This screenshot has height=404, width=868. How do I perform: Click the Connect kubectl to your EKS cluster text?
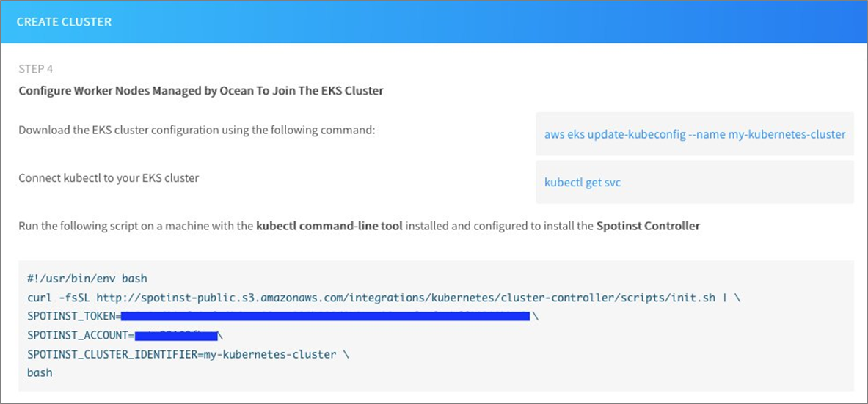click(x=109, y=178)
